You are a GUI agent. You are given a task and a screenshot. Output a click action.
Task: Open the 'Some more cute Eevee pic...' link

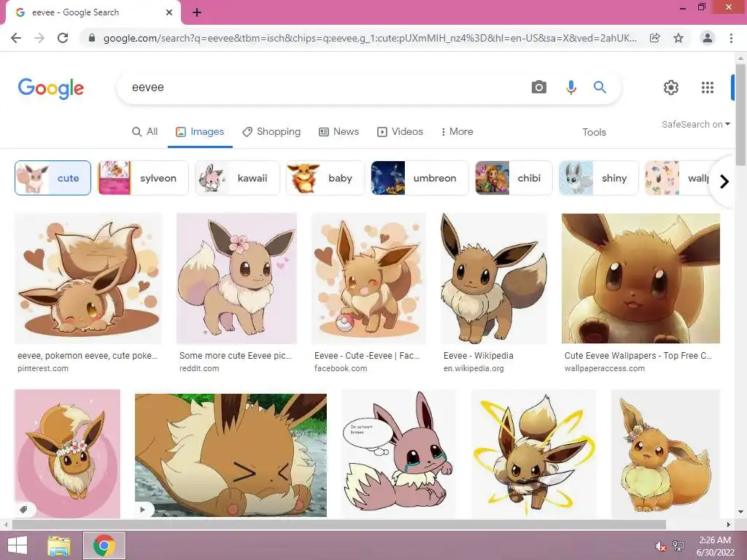pyautogui.click(x=236, y=356)
